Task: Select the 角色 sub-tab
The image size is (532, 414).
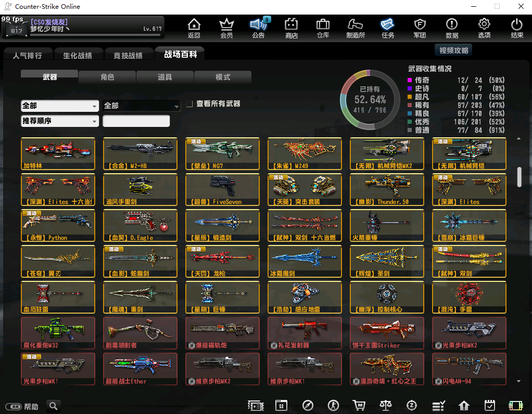Action: pyautogui.click(x=107, y=77)
